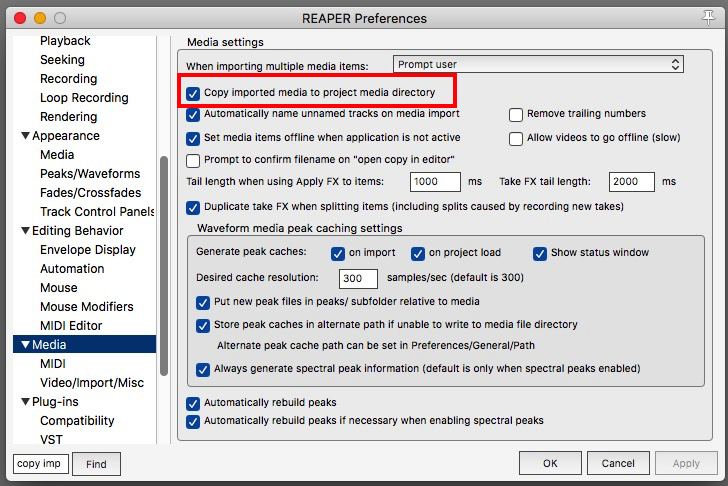The width and height of the screenshot is (728, 486).
Task: Toggle Store peak caches in alternate path
Action: click(x=202, y=325)
